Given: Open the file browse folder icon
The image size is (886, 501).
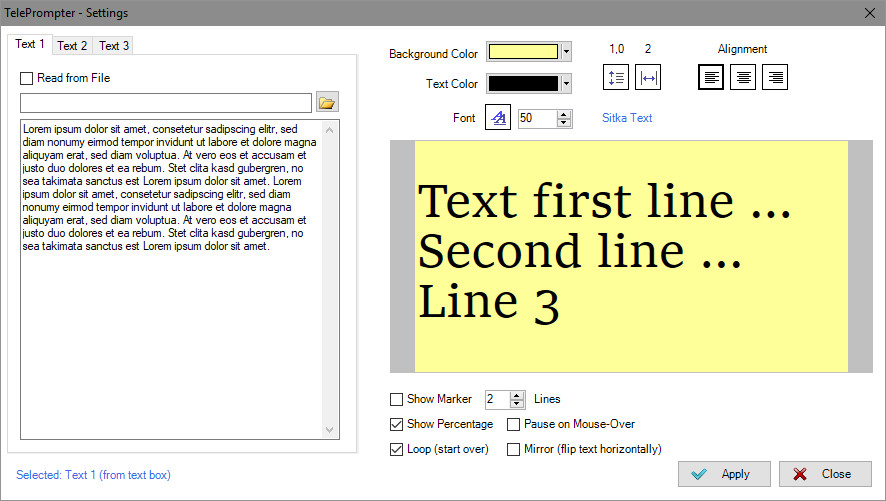Looking at the screenshot, I should pos(327,102).
